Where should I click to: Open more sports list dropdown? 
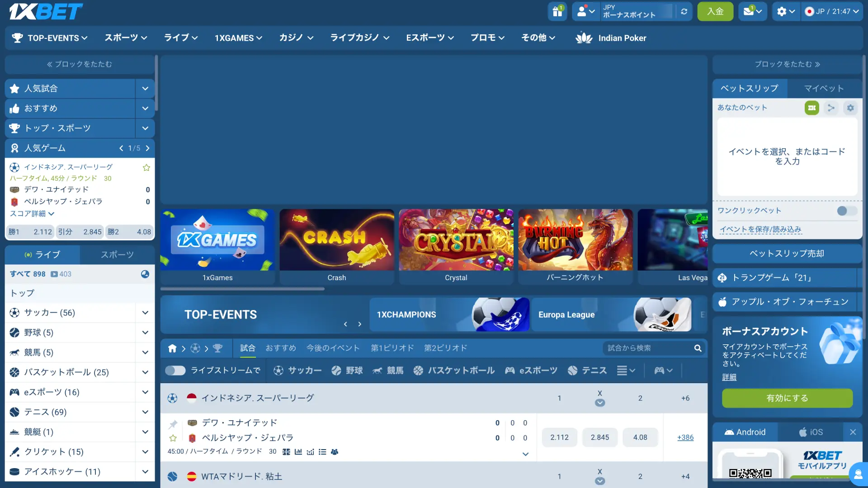point(626,371)
